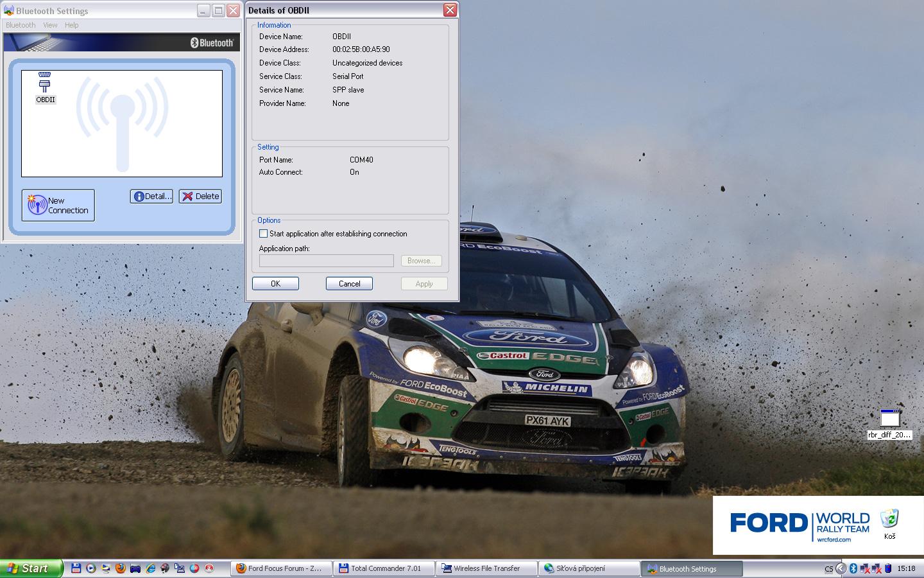Switch to Total Commander 7.01 taskbar window
The width and height of the screenshot is (924, 578).
384,568
